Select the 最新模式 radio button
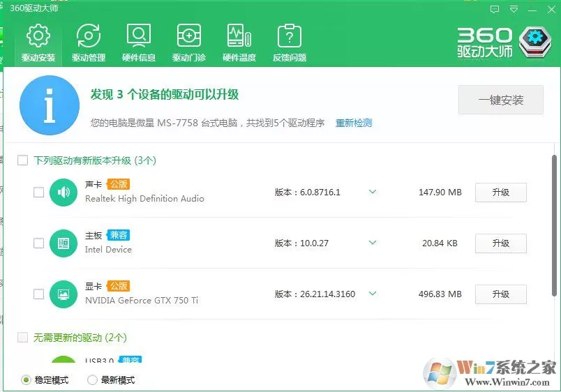The height and width of the screenshot is (392, 561). click(x=92, y=380)
